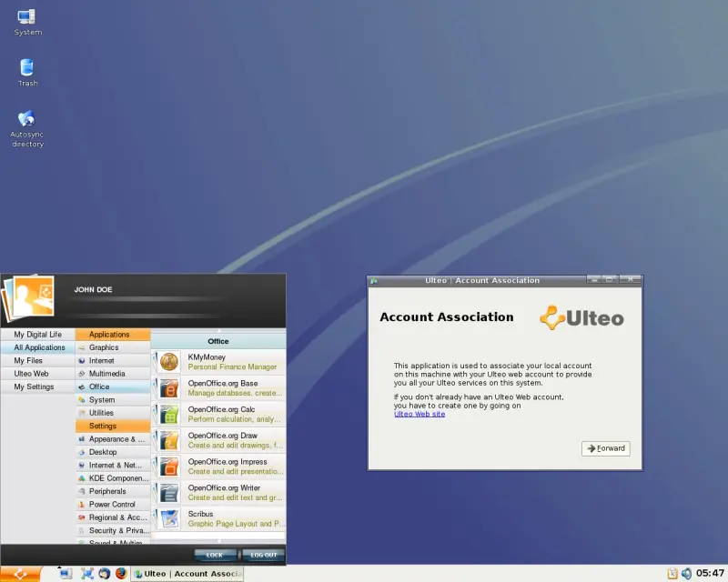728x582 pixels.
Task: Open the Autosync directory icon
Action: (x=27, y=129)
